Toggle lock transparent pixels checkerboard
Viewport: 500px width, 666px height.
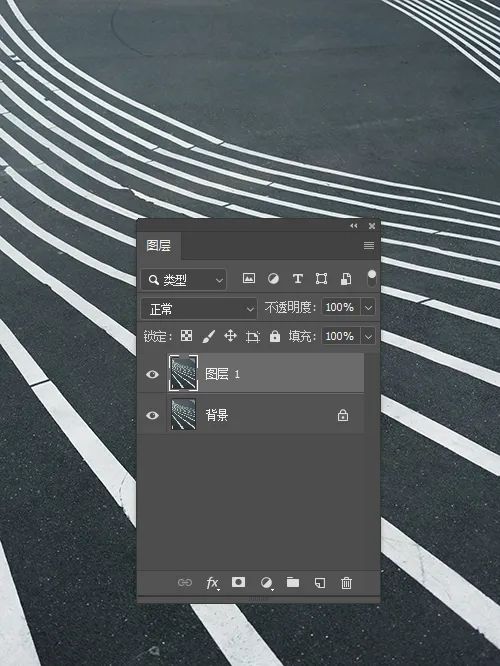click(186, 336)
